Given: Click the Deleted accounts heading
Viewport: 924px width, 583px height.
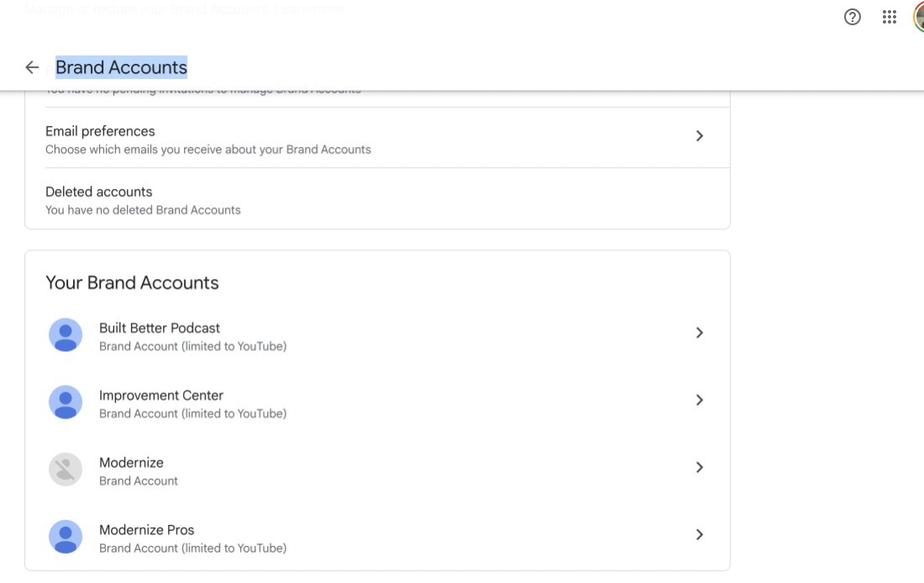Looking at the screenshot, I should point(98,192).
